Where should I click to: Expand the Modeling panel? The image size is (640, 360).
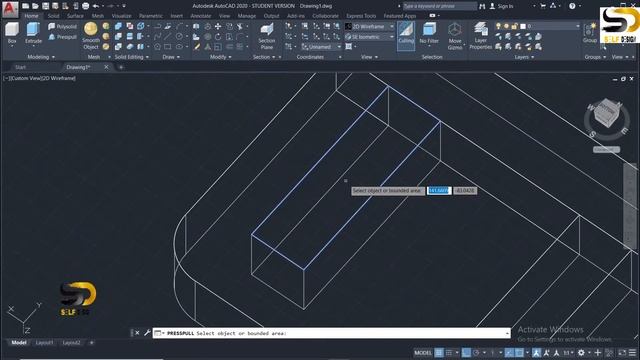(41, 57)
